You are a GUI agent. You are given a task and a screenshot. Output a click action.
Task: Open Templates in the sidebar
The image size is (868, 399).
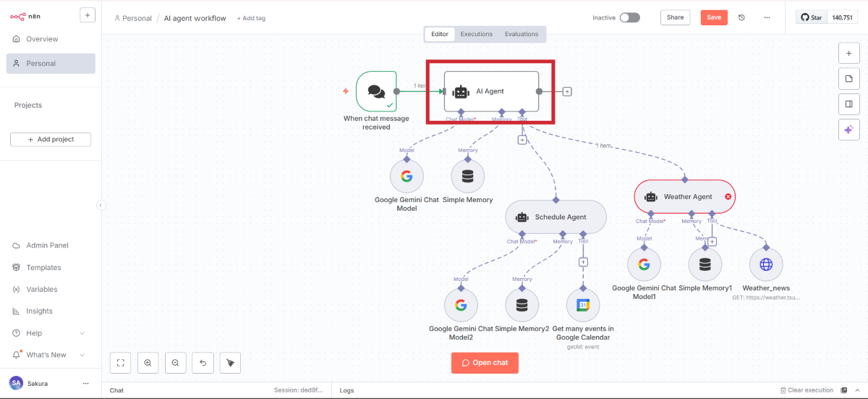(x=43, y=267)
